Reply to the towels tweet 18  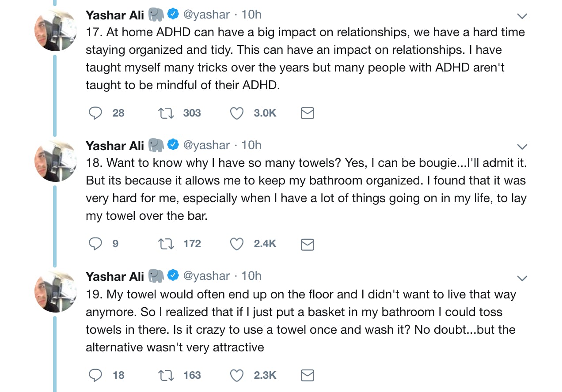tap(95, 244)
